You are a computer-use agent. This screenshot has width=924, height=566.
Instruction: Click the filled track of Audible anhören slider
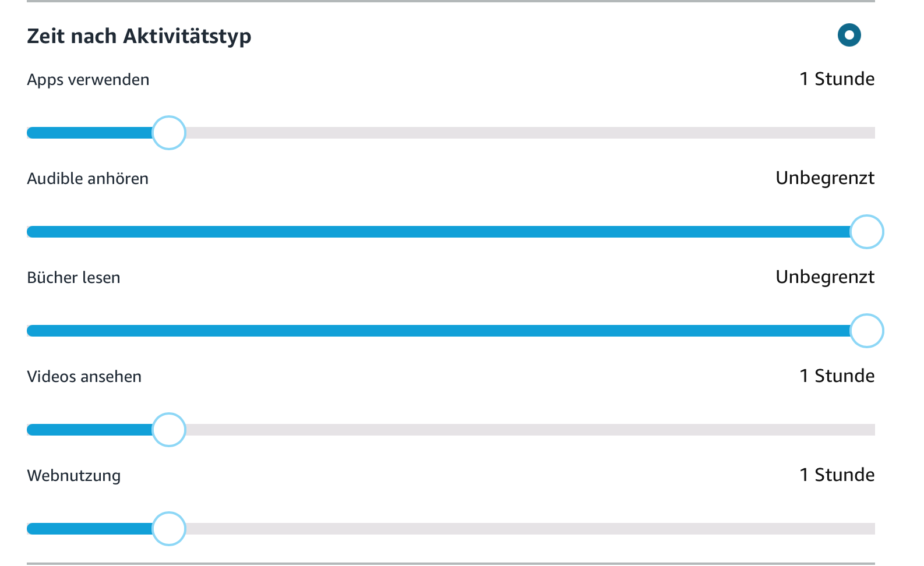click(437, 232)
